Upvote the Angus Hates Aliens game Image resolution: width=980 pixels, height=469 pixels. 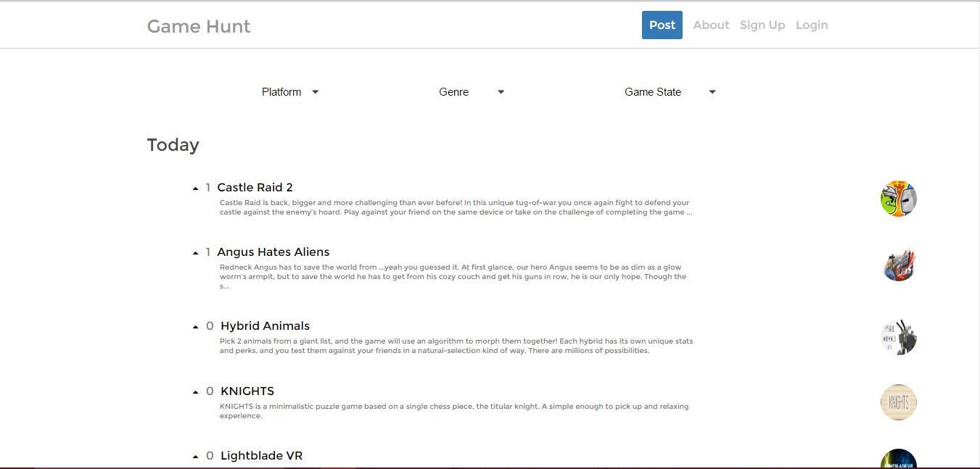click(196, 252)
